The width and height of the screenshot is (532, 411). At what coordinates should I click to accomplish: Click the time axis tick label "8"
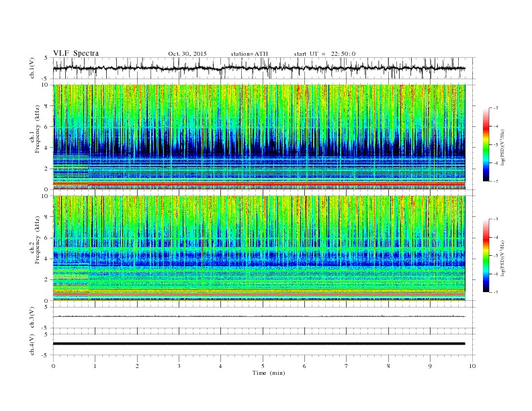[388, 366]
